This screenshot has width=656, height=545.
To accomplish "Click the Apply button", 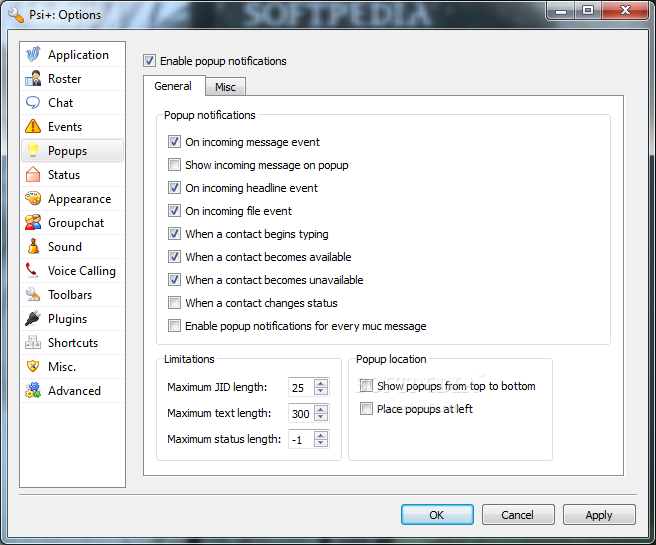I will tap(599, 515).
